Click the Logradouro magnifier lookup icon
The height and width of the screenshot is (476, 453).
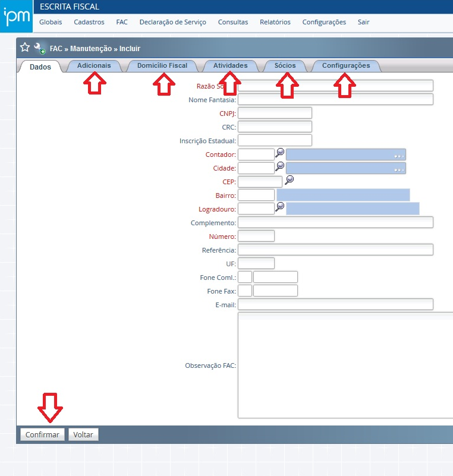279,207
